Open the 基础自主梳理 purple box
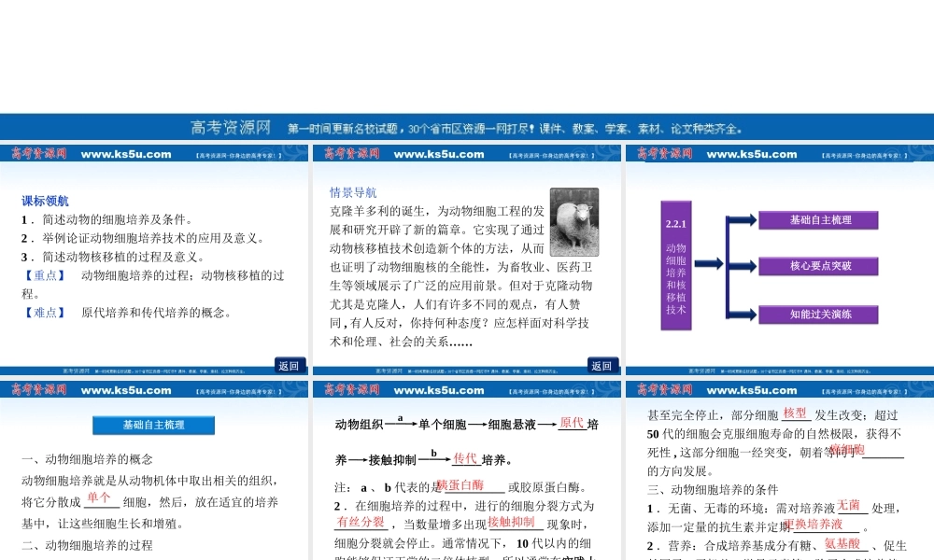934x560 pixels. click(x=818, y=220)
